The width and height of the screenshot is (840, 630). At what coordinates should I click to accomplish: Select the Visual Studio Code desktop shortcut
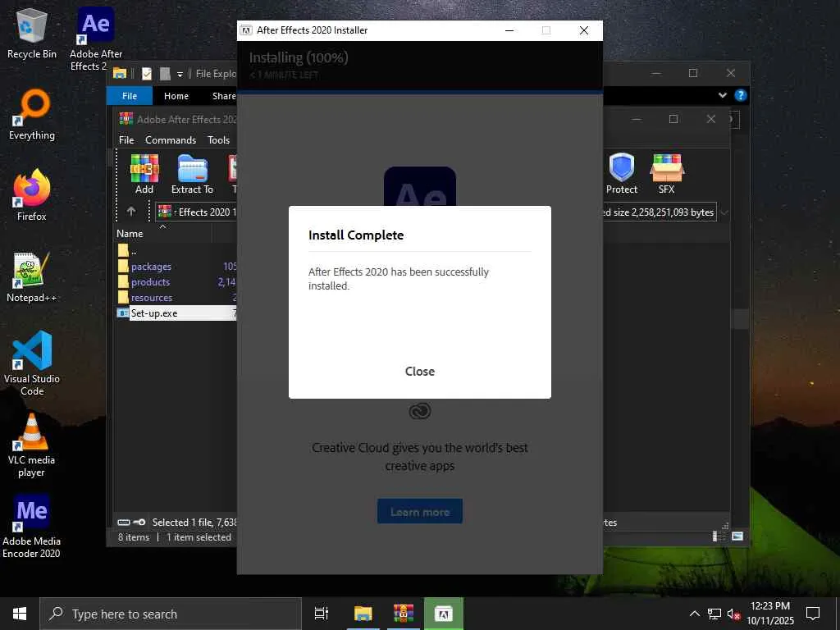(x=32, y=363)
